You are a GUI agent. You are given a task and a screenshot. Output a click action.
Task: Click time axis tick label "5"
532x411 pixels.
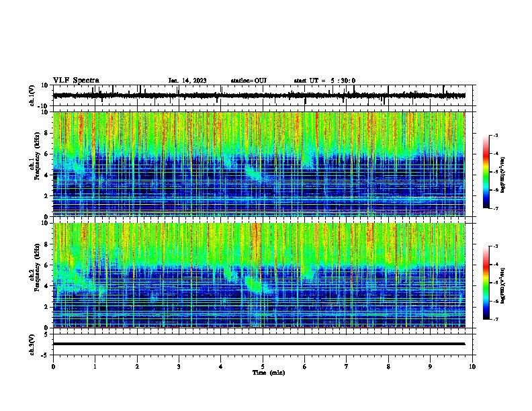[x=263, y=367]
